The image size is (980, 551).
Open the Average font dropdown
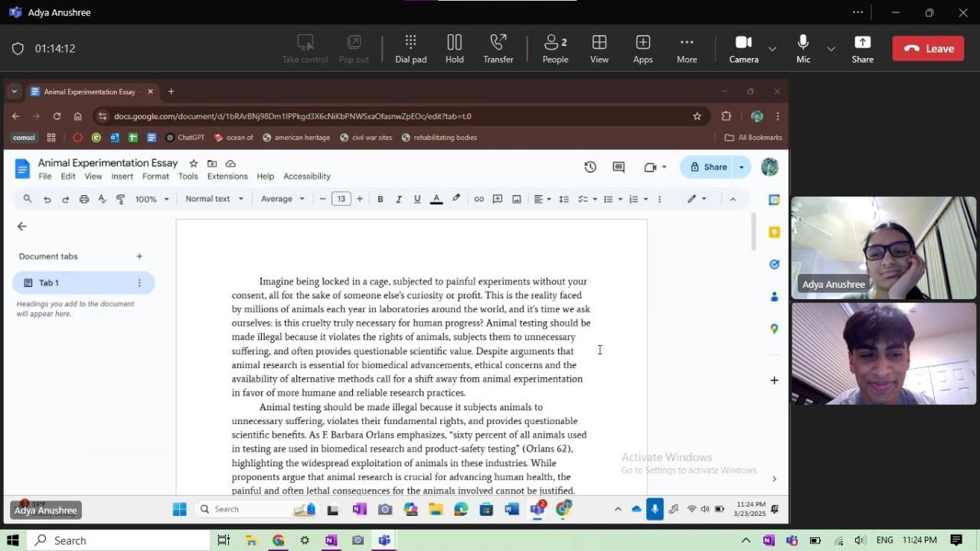coord(283,199)
